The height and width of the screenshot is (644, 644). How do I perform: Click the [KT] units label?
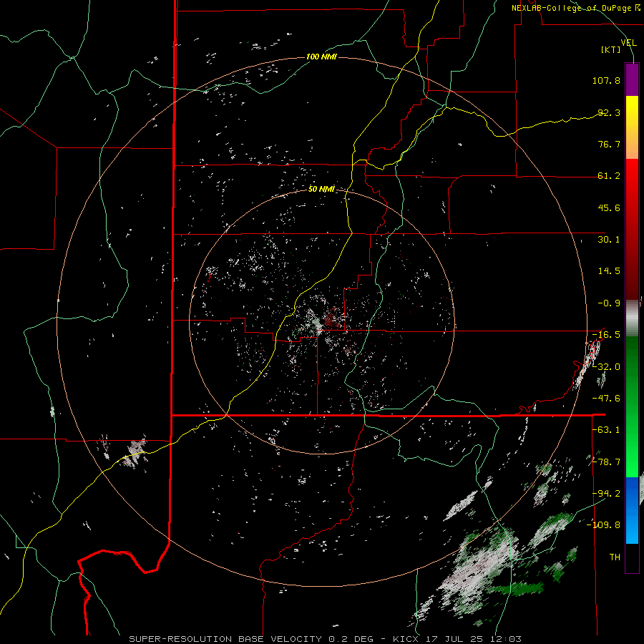pos(610,49)
